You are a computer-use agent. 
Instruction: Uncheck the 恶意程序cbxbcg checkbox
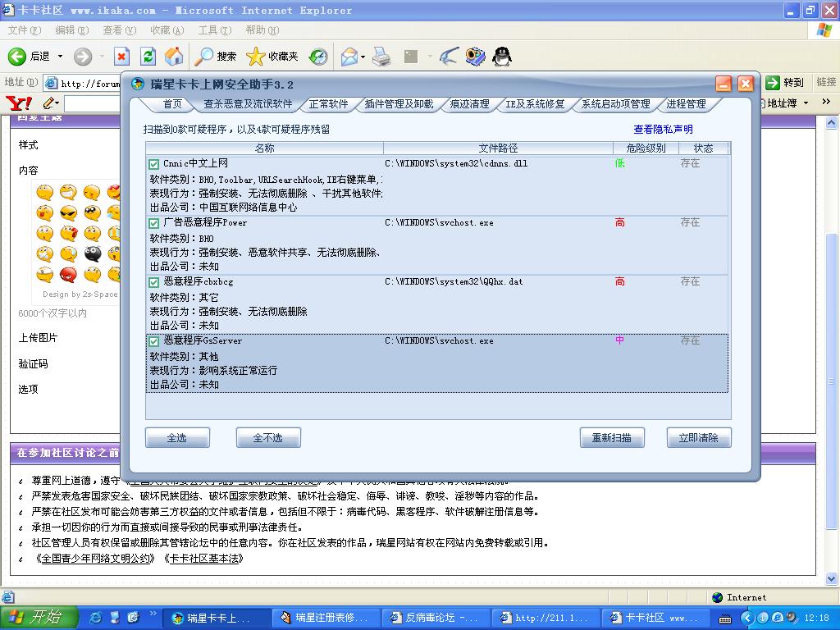pyautogui.click(x=153, y=282)
